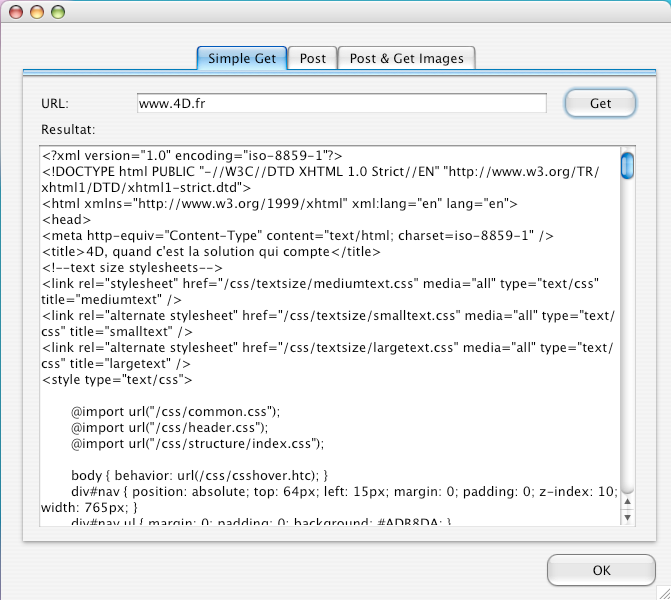Switch to the Simple Get tab
Screen dimensions: 671x600
(x=242, y=58)
